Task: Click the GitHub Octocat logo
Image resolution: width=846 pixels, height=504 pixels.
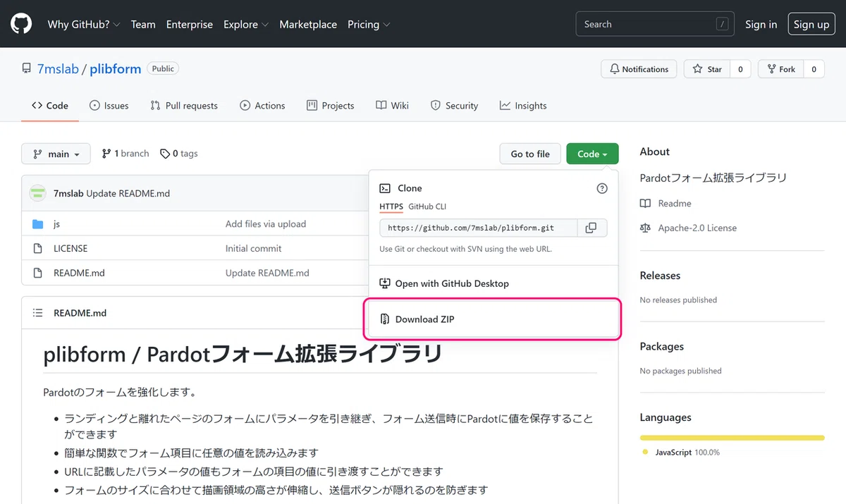Action: click(21, 24)
